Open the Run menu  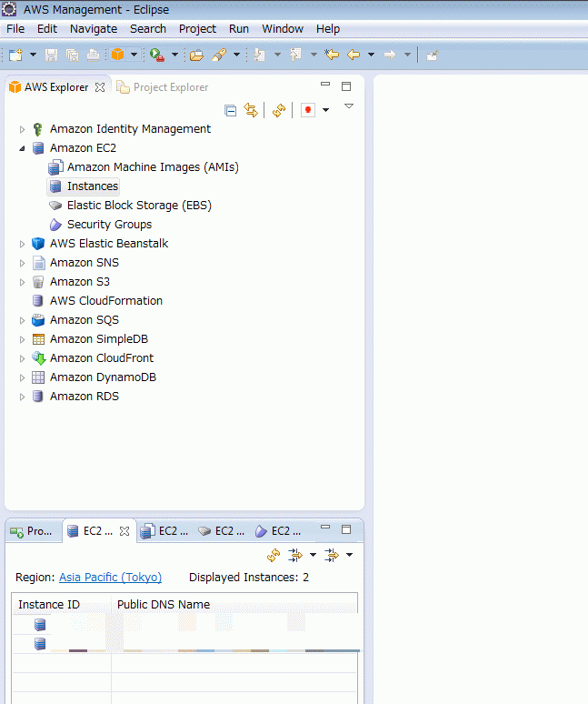coord(239,29)
